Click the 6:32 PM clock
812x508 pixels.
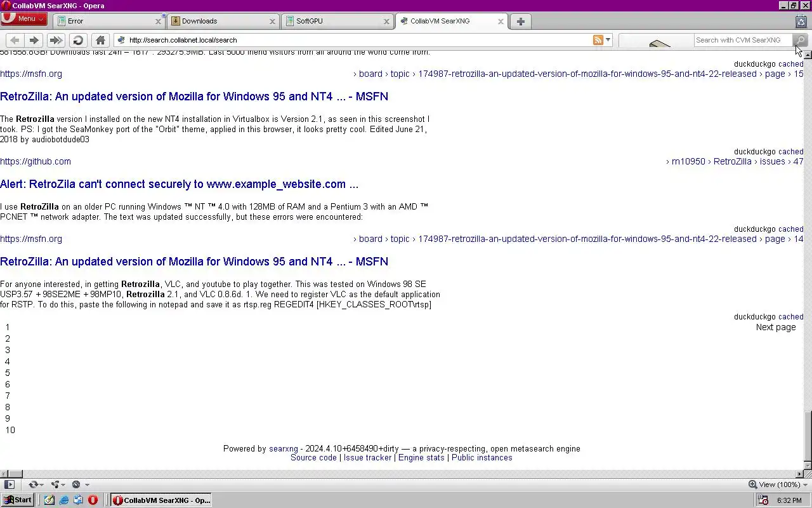tap(789, 500)
